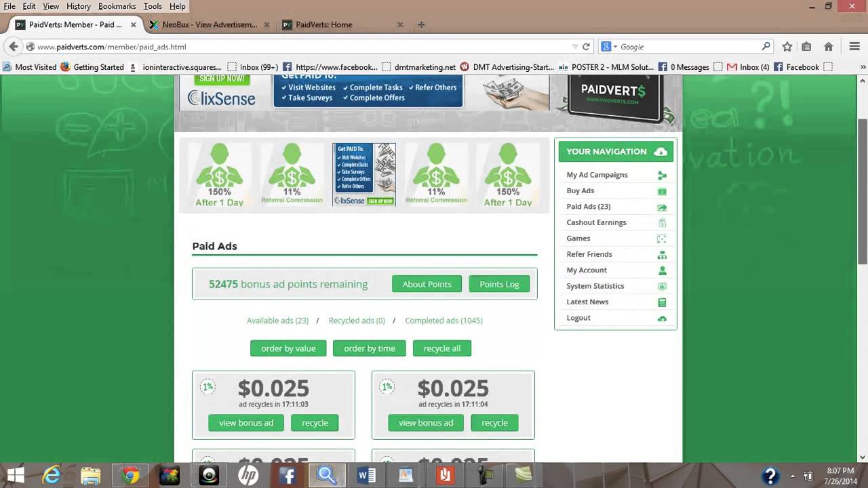Click the help question mark in tray
The image size is (868, 488).
coord(770,476)
